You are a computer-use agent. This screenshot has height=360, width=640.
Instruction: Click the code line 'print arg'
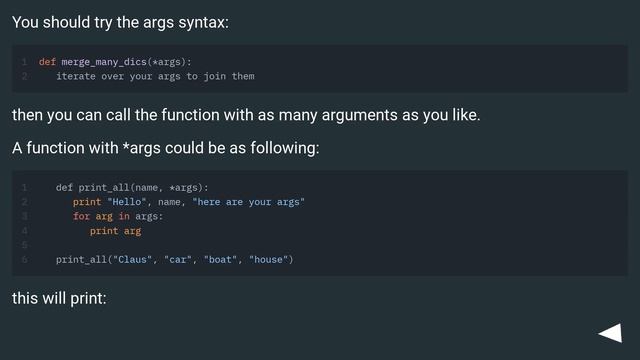click(116, 231)
